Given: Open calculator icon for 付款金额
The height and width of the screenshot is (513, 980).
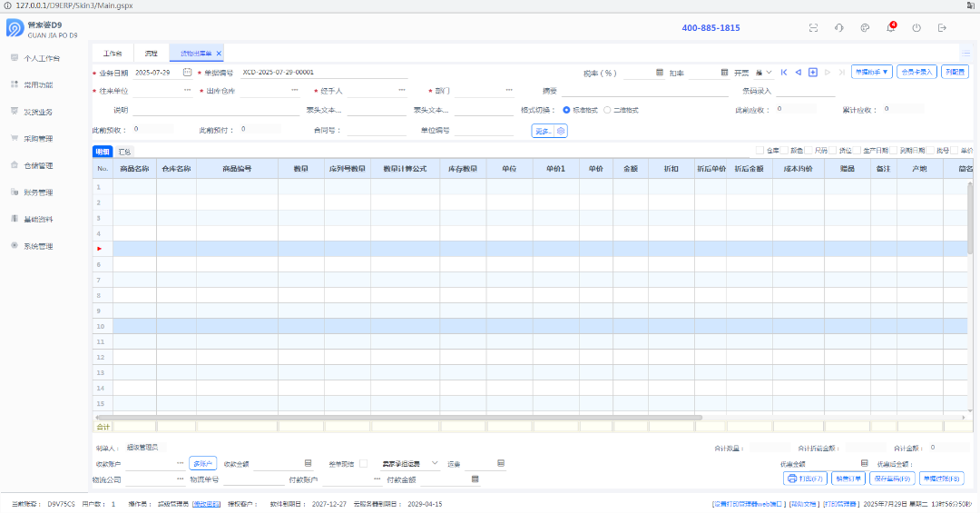Looking at the screenshot, I should click(475, 479).
